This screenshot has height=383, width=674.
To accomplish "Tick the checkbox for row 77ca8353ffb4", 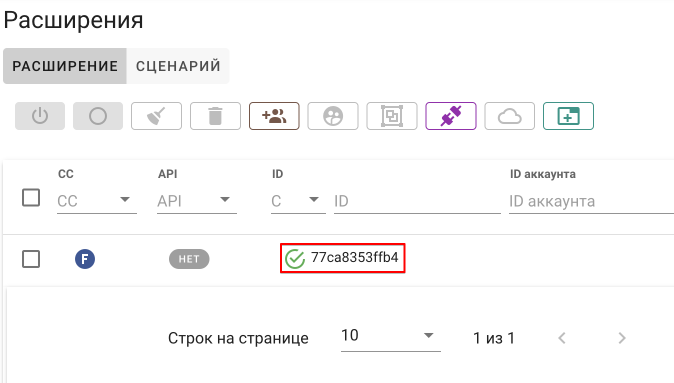I will [x=31, y=259].
